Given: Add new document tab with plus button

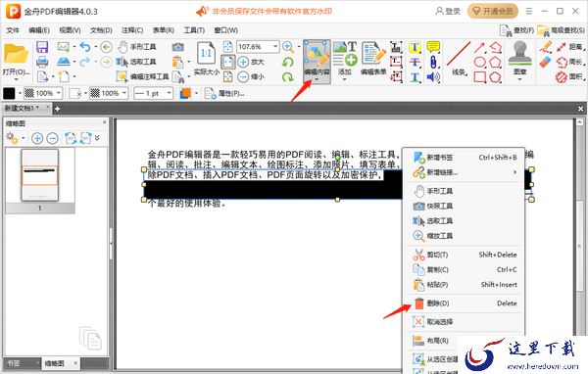Looking at the screenshot, I should [x=57, y=109].
